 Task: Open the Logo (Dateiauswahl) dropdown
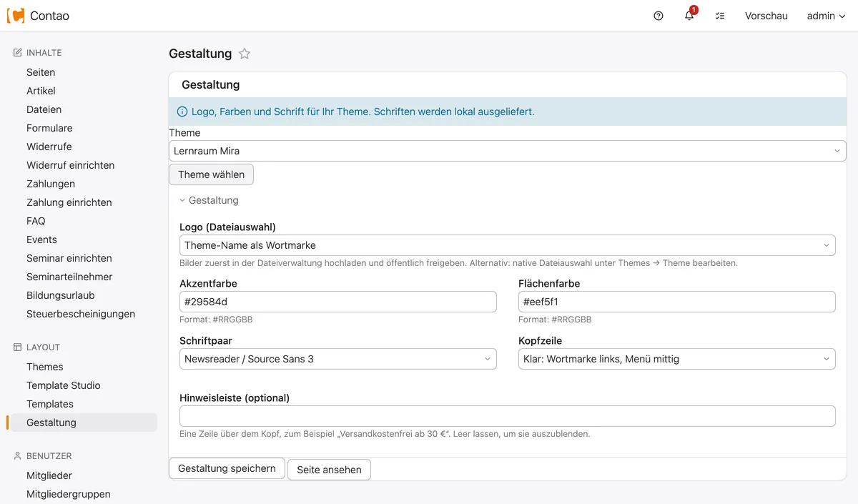point(508,245)
